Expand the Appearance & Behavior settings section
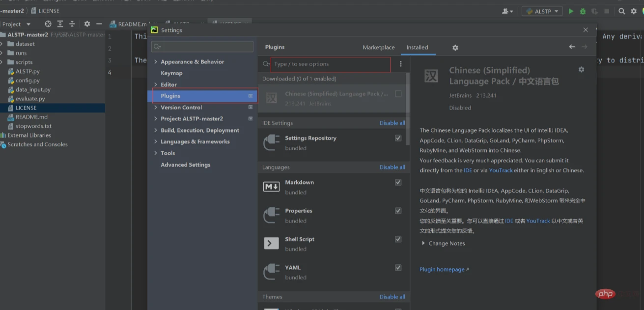Image resolution: width=644 pixels, height=310 pixels. click(156, 62)
